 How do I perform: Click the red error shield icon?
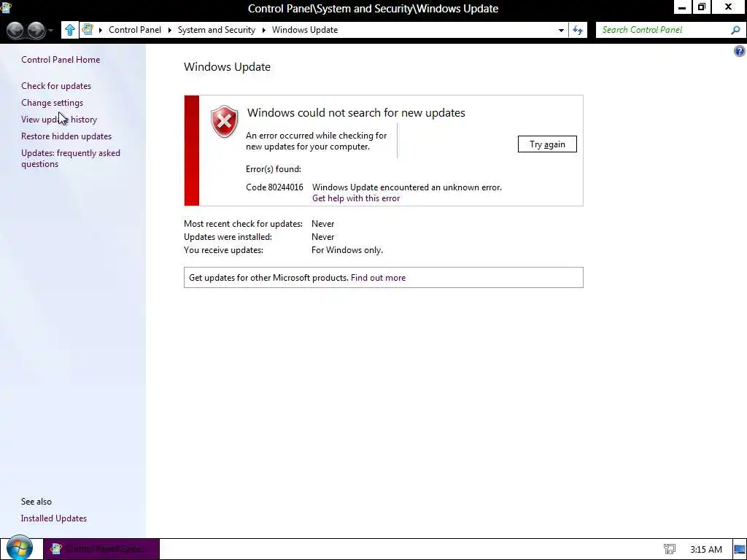click(x=225, y=122)
